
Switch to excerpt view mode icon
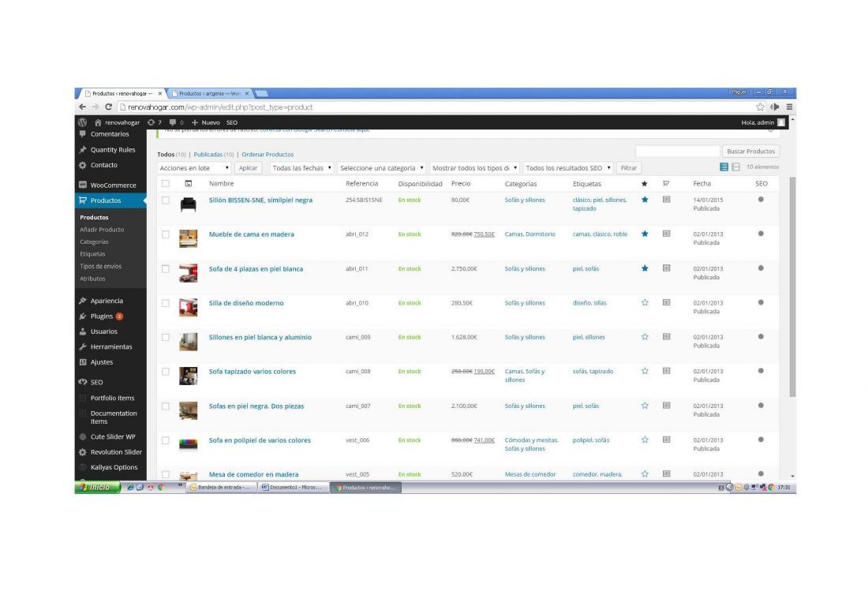(x=735, y=167)
